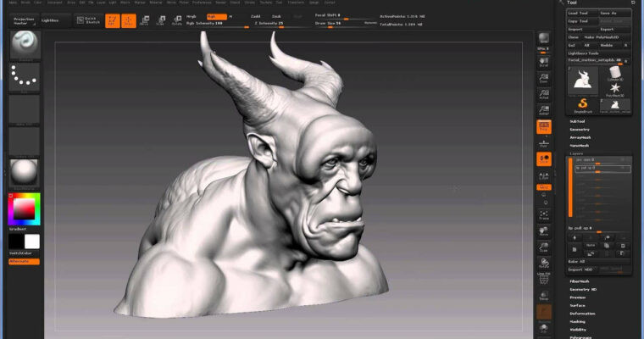The height and width of the screenshot is (339, 644).
Task: Expand the Deformation section
Action: pyautogui.click(x=582, y=314)
